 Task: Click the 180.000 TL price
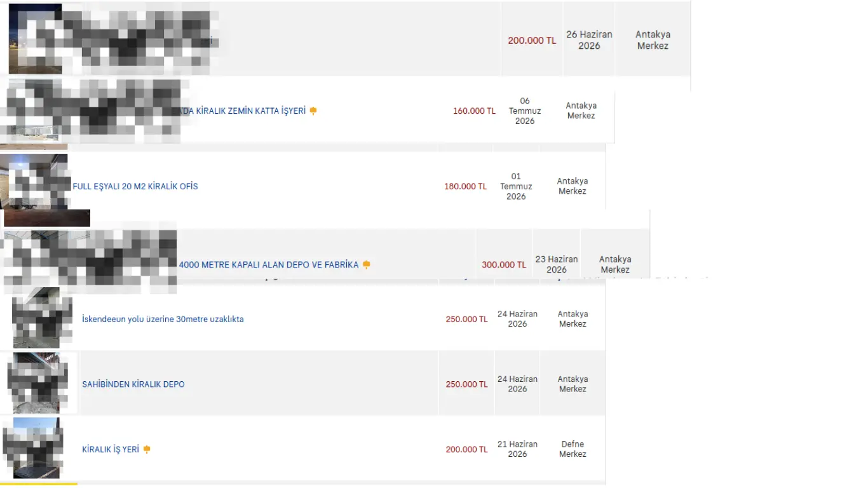pos(466,187)
